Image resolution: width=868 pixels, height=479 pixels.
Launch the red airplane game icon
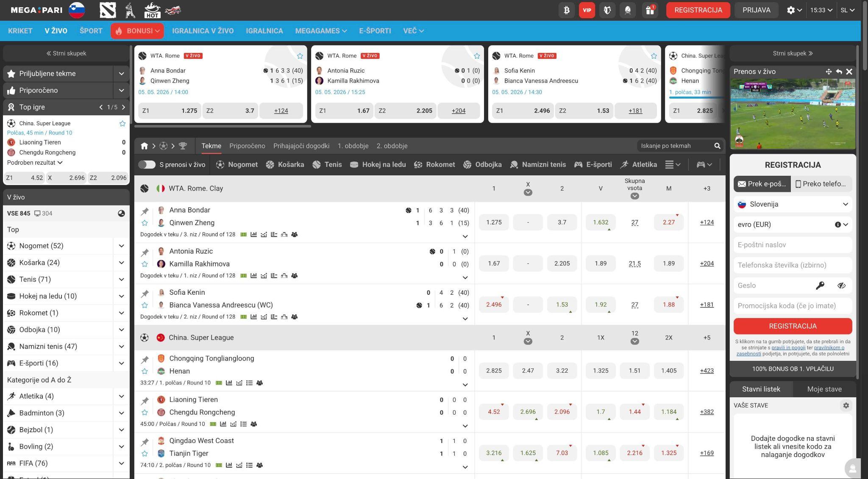tap(173, 10)
